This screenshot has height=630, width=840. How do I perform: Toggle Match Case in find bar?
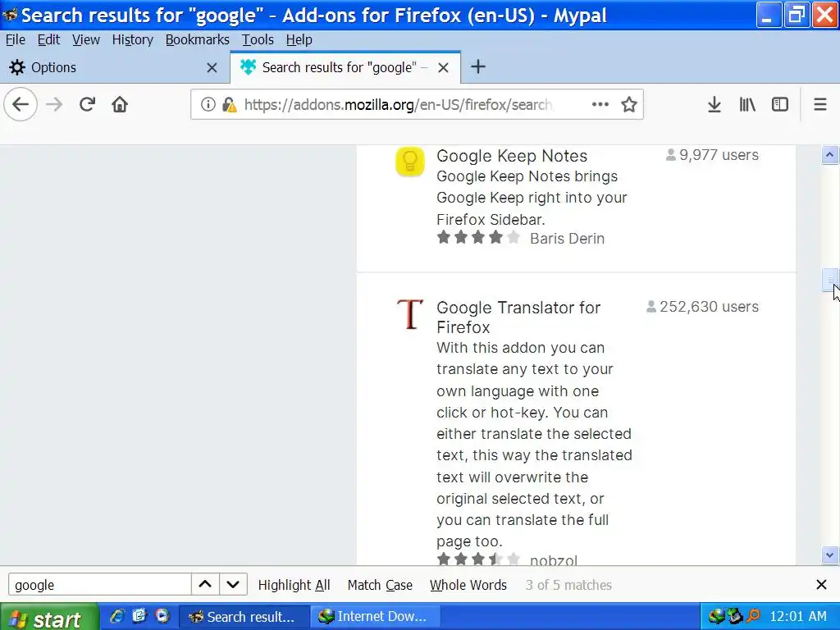pyautogui.click(x=380, y=585)
